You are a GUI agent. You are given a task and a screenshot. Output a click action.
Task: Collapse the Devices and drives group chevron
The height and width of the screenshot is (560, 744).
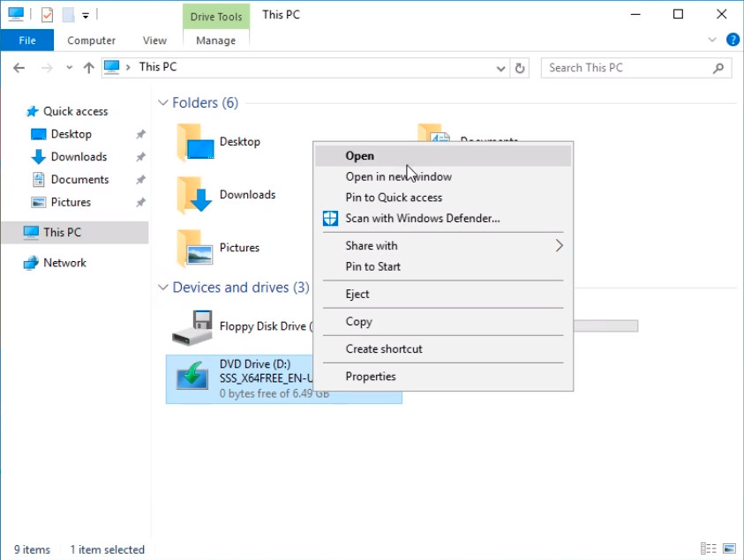pos(162,287)
